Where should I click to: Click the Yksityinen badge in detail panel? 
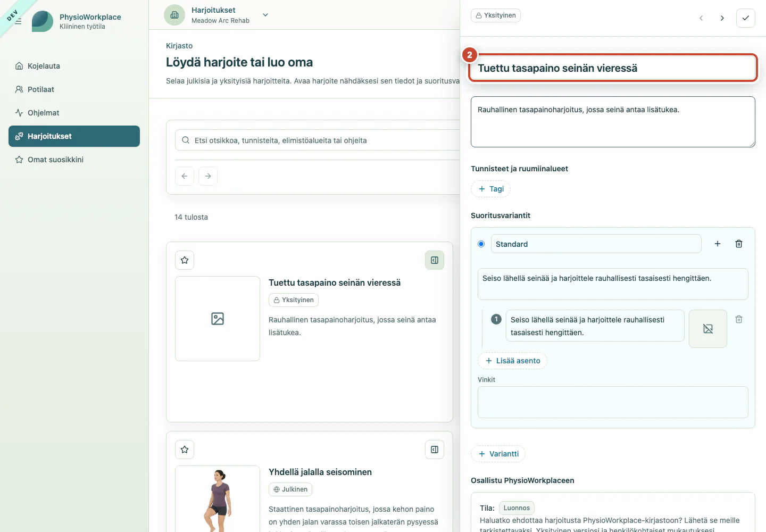pyautogui.click(x=496, y=15)
